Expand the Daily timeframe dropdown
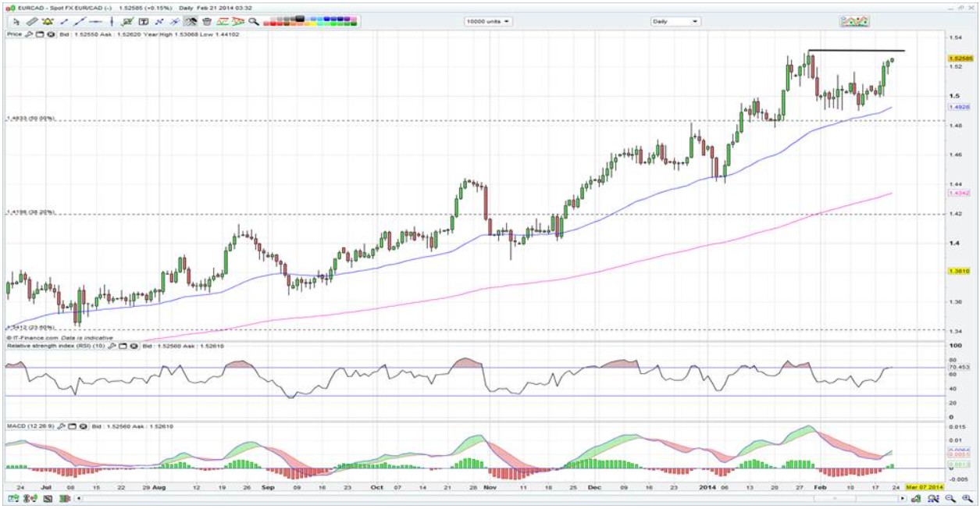980x509 pixels. [x=675, y=22]
